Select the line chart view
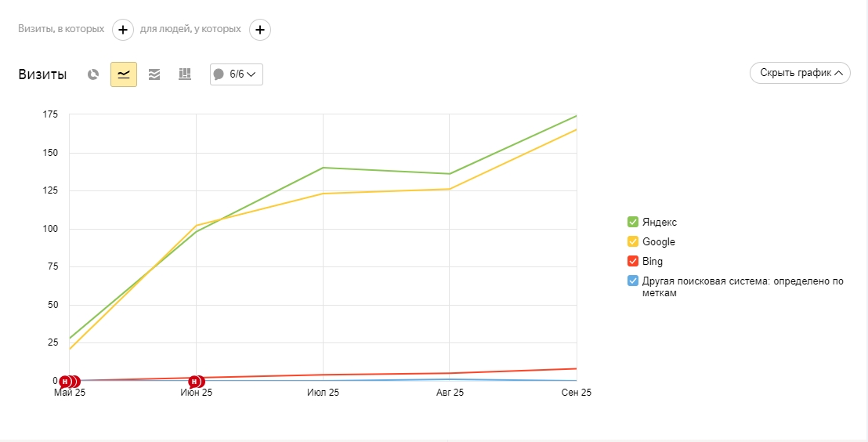The width and height of the screenshot is (868, 442). [x=124, y=74]
